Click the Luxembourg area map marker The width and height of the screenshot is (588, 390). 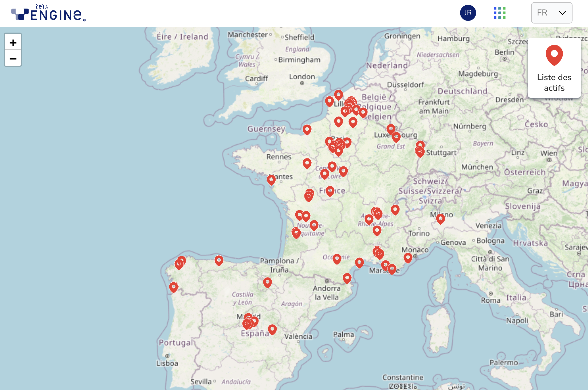pos(391,129)
